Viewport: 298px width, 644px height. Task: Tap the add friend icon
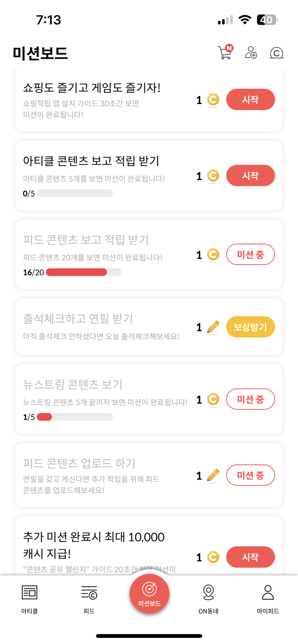pyautogui.click(x=251, y=52)
